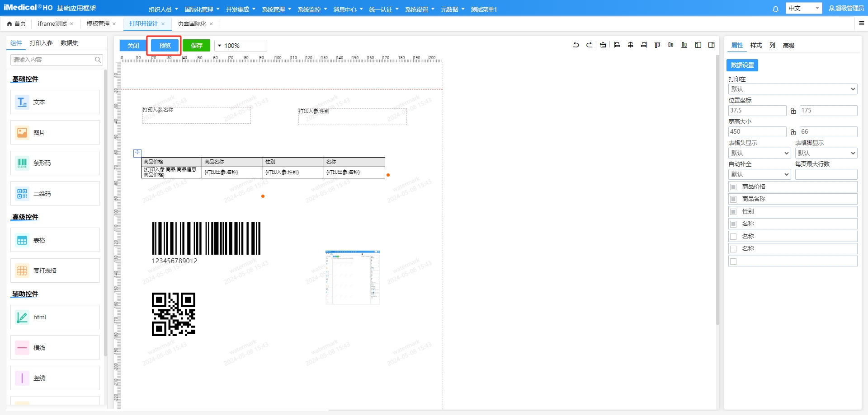Image resolution: width=868 pixels, height=415 pixels.
Task: Open the 打印在 dropdown
Action: coord(793,89)
